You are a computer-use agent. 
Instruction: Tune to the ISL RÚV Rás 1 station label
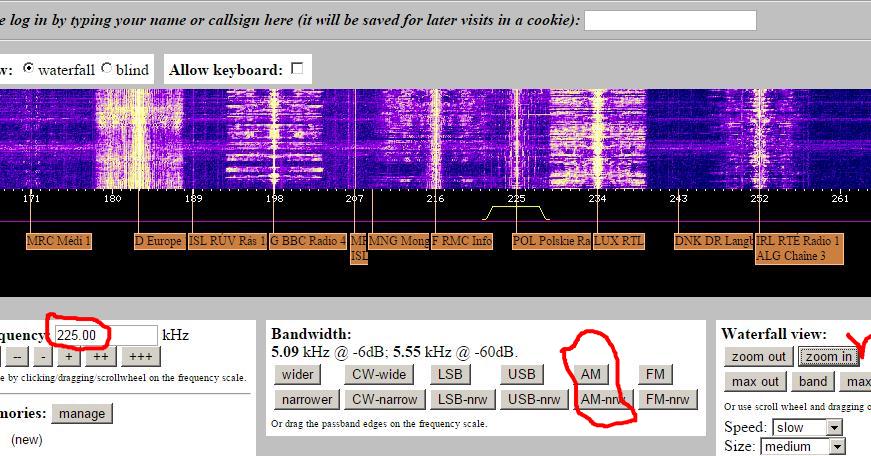227,241
